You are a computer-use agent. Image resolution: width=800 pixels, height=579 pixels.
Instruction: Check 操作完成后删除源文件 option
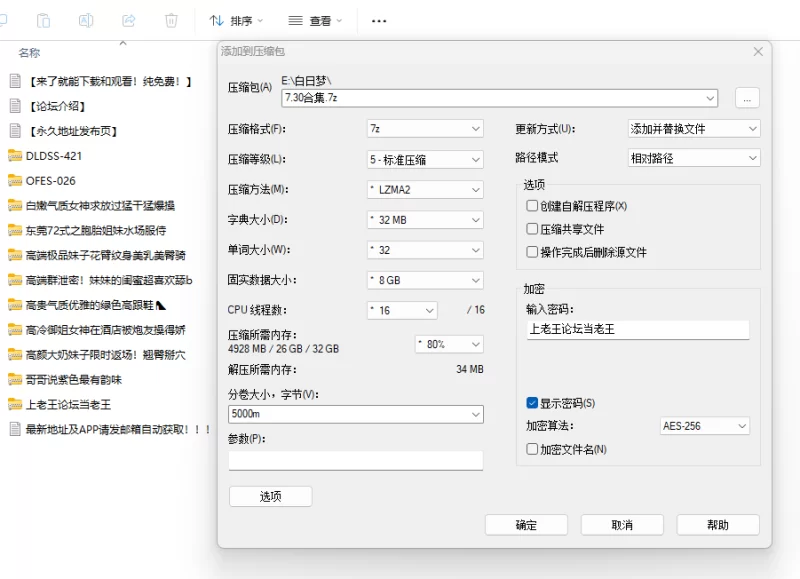point(532,251)
